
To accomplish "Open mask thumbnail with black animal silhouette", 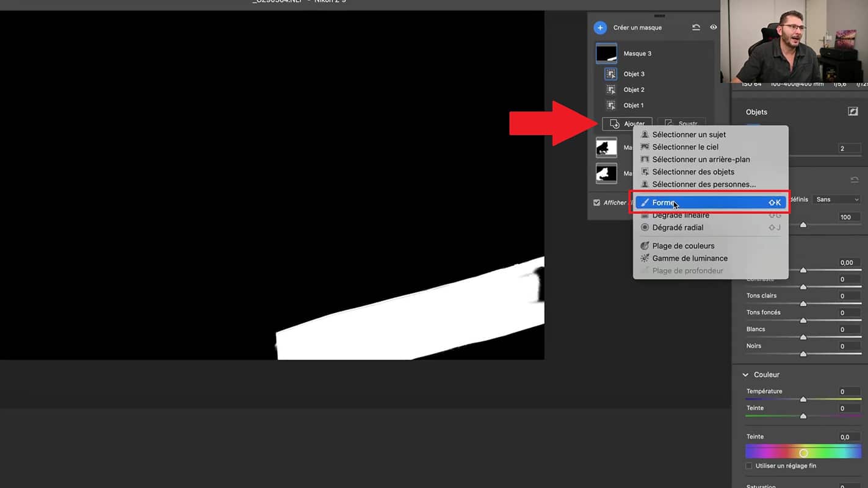I will (x=607, y=147).
